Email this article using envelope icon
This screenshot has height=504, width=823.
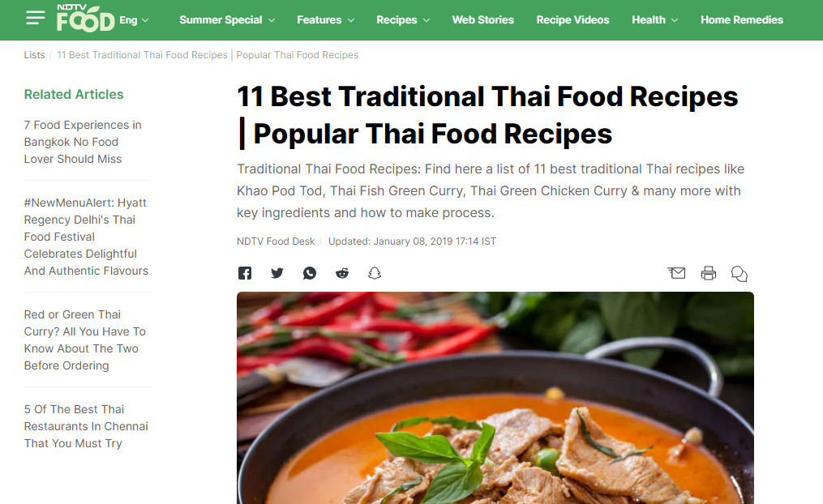coord(676,273)
